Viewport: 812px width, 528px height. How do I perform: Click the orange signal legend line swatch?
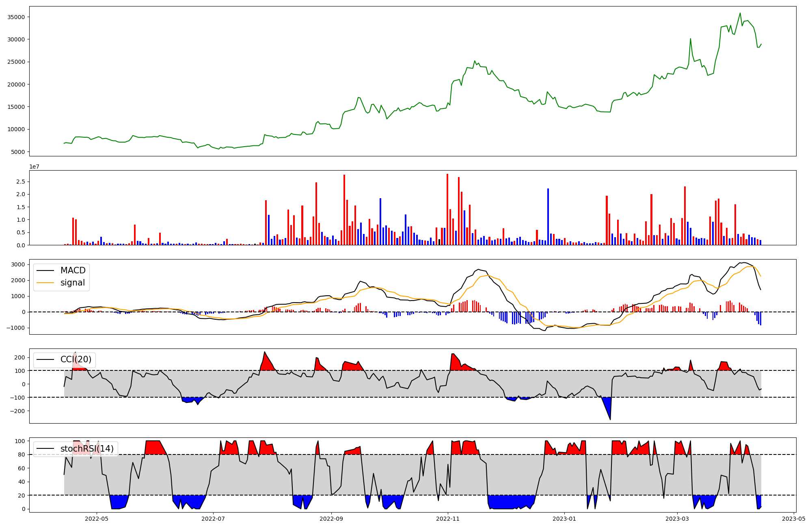[45, 283]
